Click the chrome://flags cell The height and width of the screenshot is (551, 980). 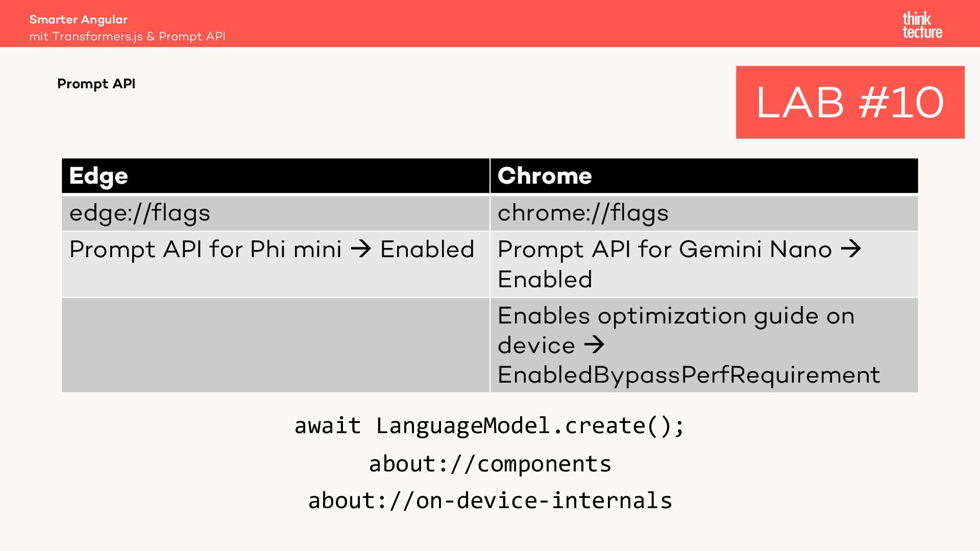tap(583, 213)
